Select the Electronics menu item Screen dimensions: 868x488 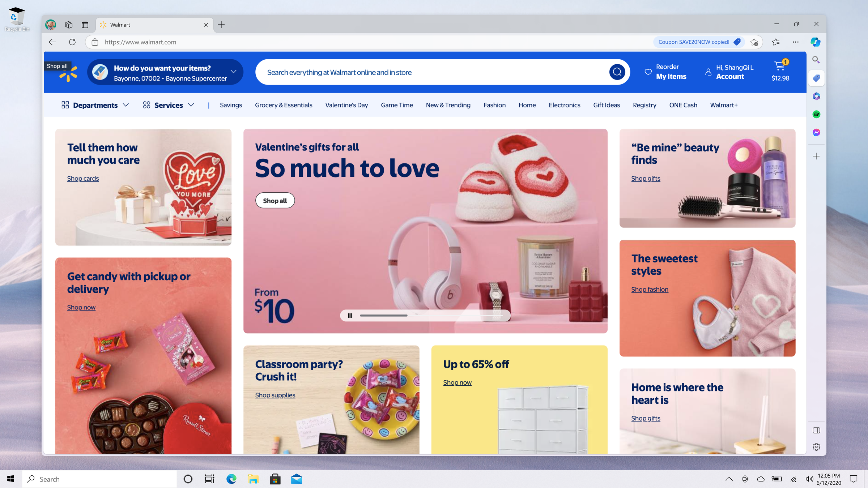pyautogui.click(x=564, y=105)
